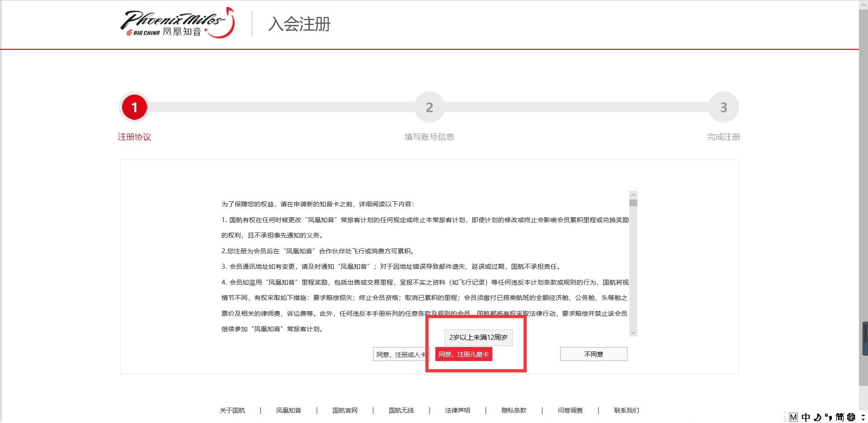Click clause 1 text 国航有权在任何时候更改

click(x=425, y=220)
